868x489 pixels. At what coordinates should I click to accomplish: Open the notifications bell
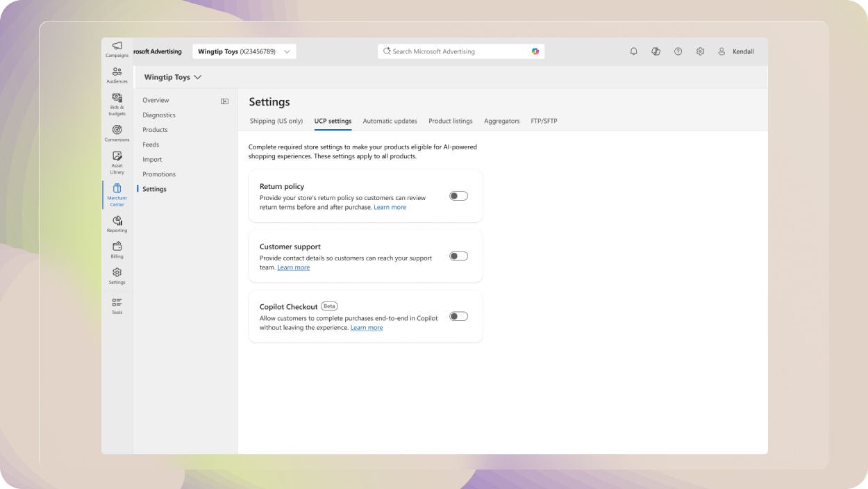click(x=633, y=51)
